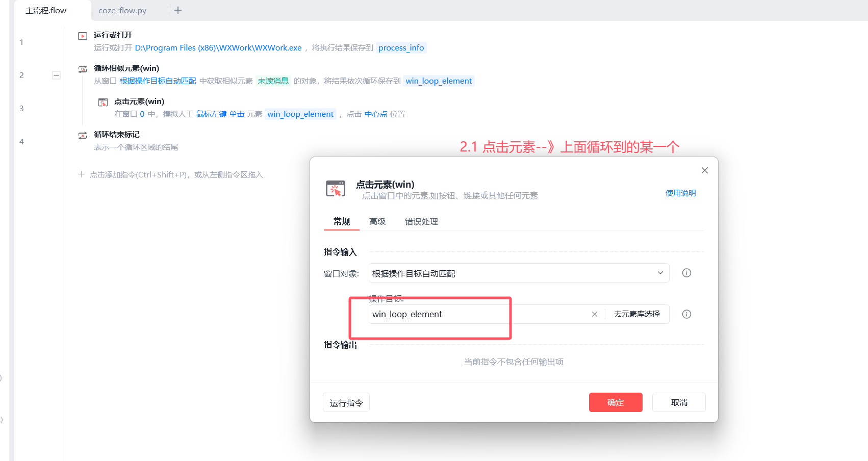The image size is (868, 461).
Task: Click the WXWork.exe file path link
Action: 218,47
